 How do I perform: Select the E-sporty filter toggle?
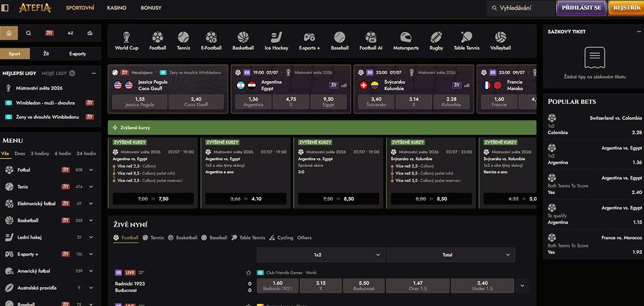[x=77, y=54]
